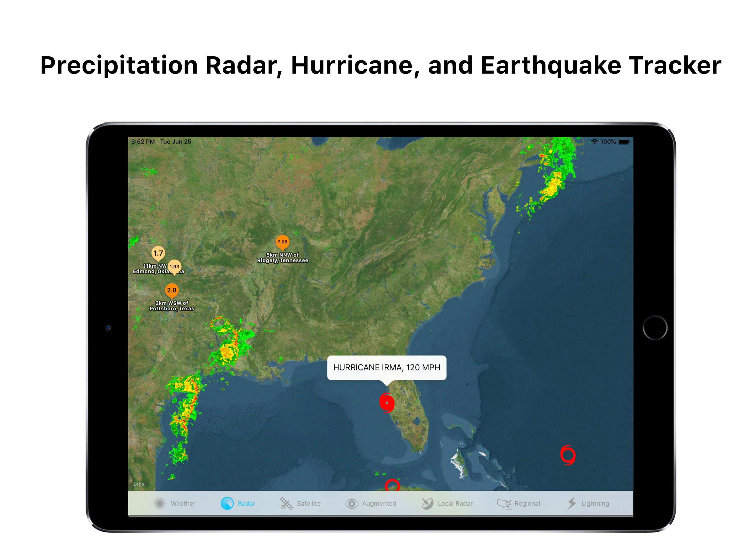Click the Lightning bolt icon
This screenshot has width=747, height=560.
(571, 503)
